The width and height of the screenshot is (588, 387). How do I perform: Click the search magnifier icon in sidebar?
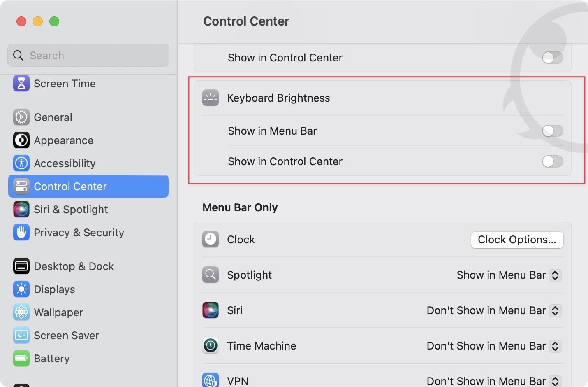coord(18,55)
